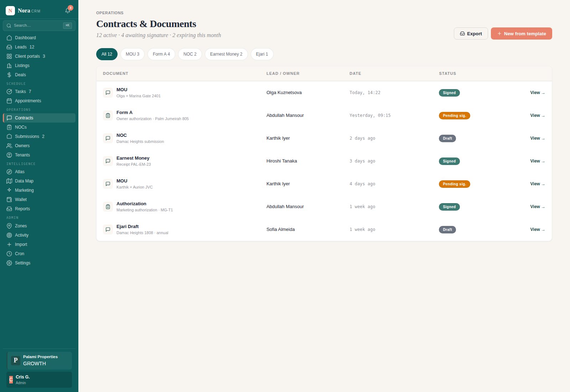View the Form A document

pyautogui.click(x=537, y=115)
